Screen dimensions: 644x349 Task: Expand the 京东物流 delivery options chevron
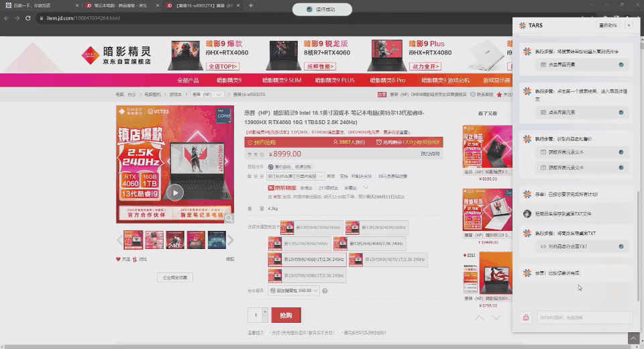(366, 187)
